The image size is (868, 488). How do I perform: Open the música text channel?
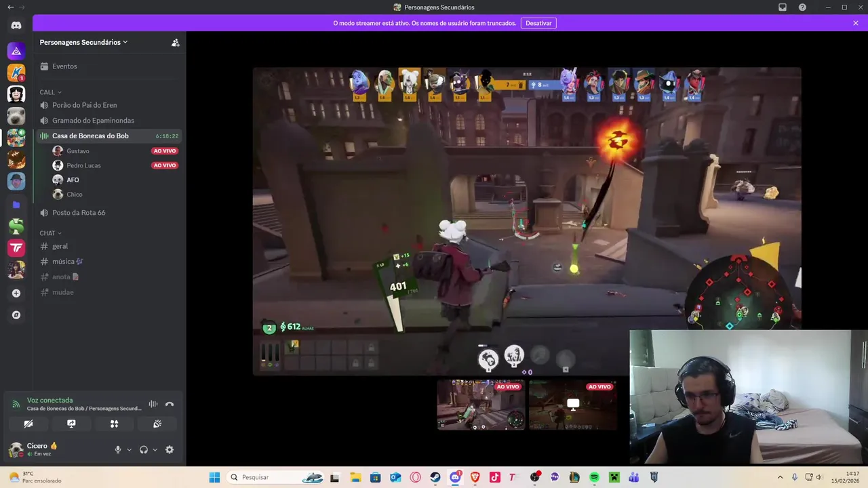(x=108, y=262)
